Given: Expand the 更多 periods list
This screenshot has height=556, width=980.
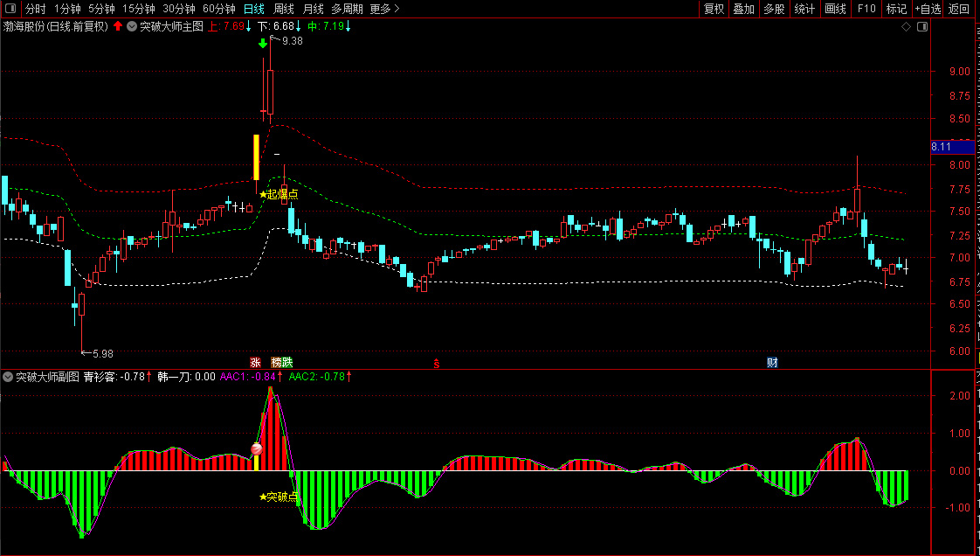Looking at the screenshot, I should point(384,9).
